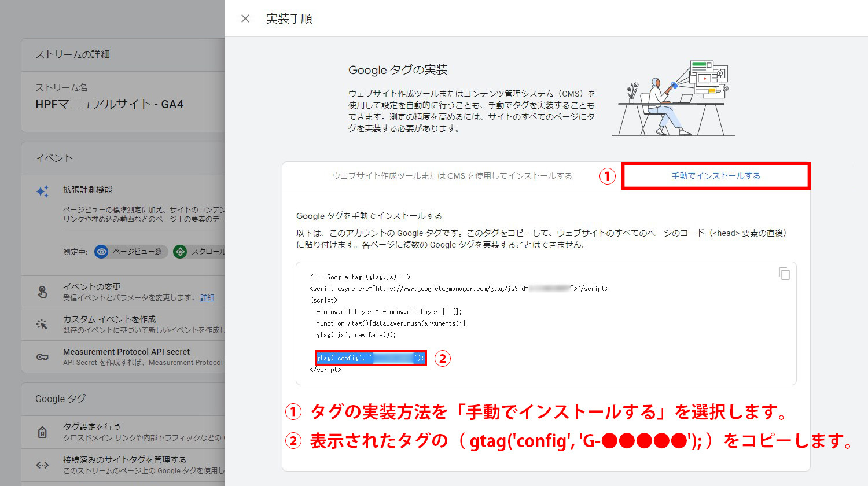Click the Google タグを手動でインストールする subheading
The width and height of the screenshot is (868, 486).
369,216
